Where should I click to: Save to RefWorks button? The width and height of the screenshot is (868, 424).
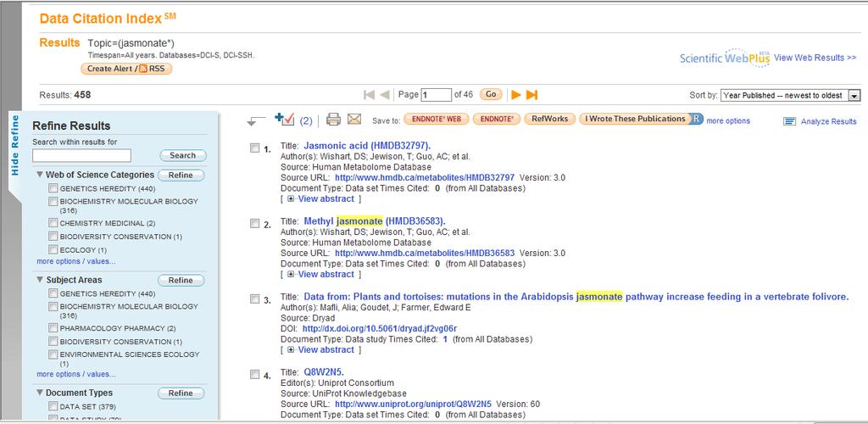tap(549, 119)
